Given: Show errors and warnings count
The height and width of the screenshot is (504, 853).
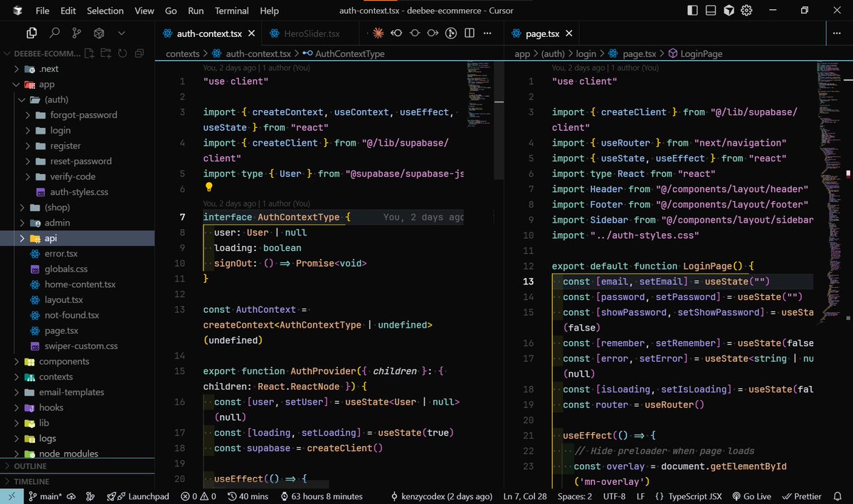Looking at the screenshot, I should 198,496.
